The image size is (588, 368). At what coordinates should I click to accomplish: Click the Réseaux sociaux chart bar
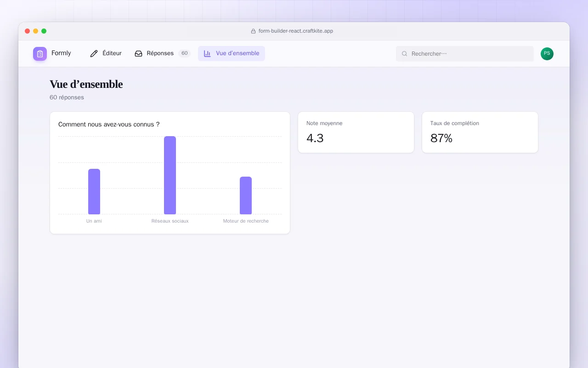(x=170, y=175)
